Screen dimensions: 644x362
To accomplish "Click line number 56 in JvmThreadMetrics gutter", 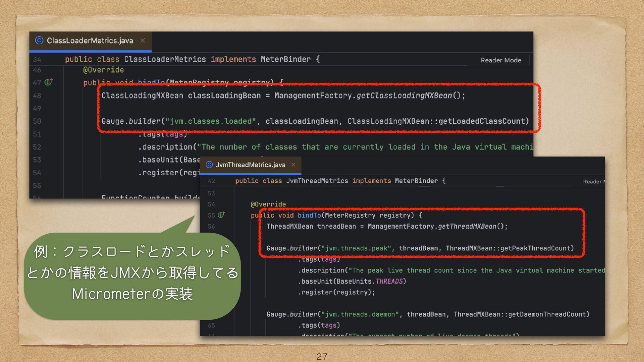I will 211,226.
